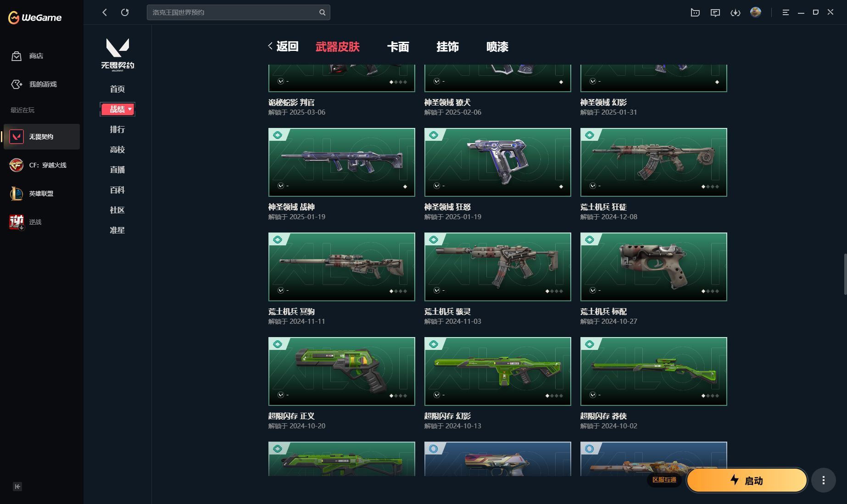Viewport: 847px width, 504px height.
Task: Click the 神圣领域 战神 skin thumbnail
Action: coord(341,162)
